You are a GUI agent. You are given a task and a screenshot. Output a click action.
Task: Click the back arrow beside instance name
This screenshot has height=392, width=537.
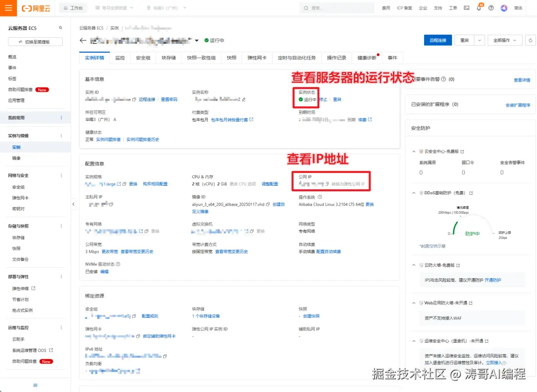(x=83, y=40)
